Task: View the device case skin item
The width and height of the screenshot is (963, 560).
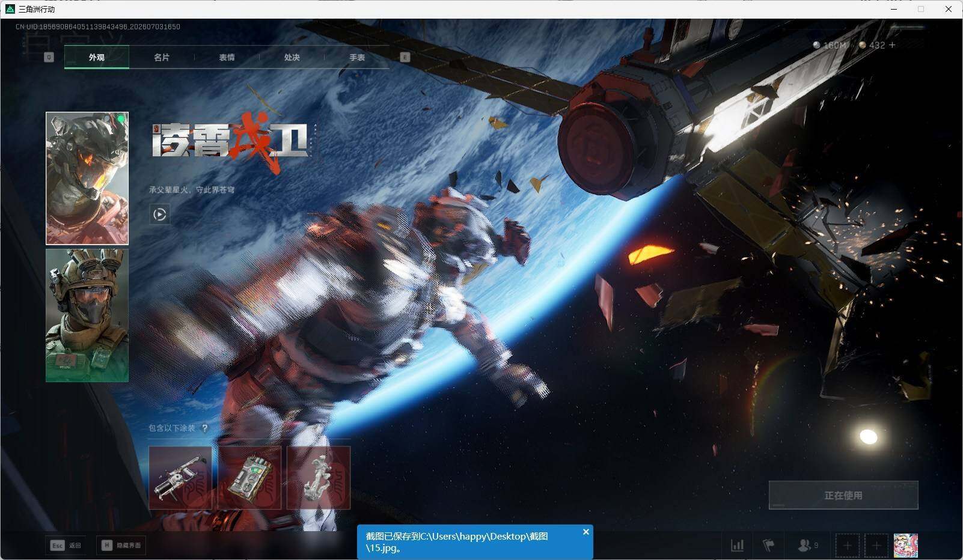Action: (249, 478)
